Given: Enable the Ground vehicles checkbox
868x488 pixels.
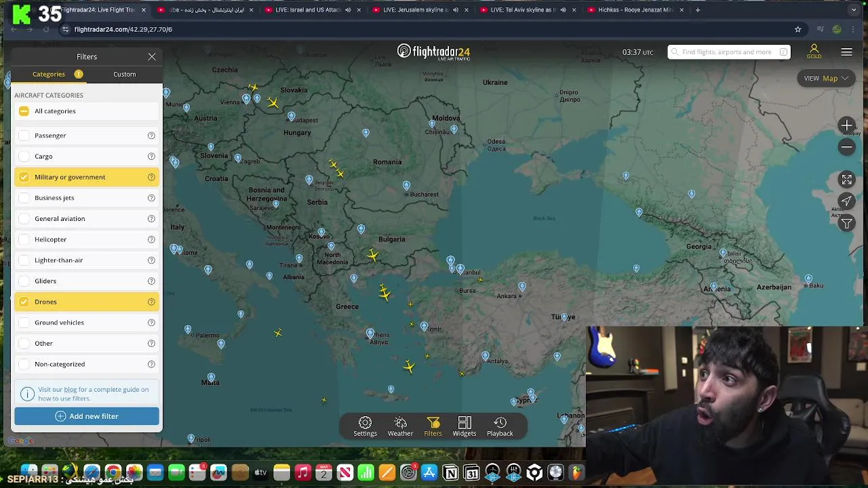Looking at the screenshot, I should tap(24, 323).
